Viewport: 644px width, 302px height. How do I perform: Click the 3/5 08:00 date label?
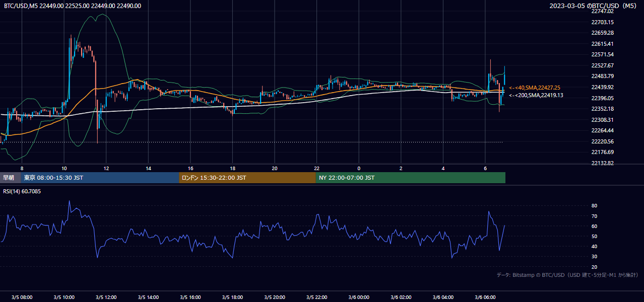(22, 297)
